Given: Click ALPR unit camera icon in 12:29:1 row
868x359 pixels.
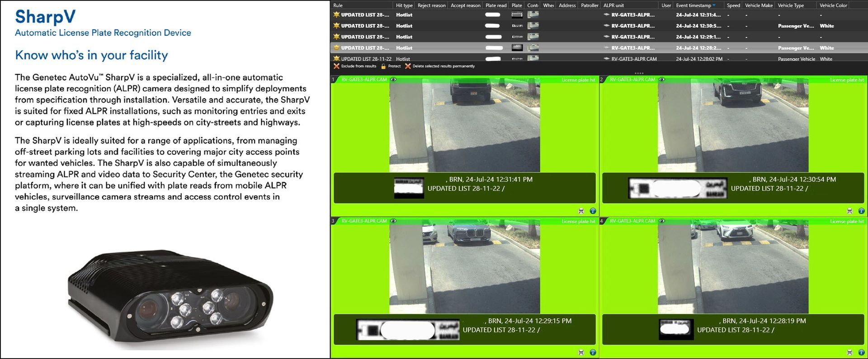Looking at the screenshot, I should 607,37.
